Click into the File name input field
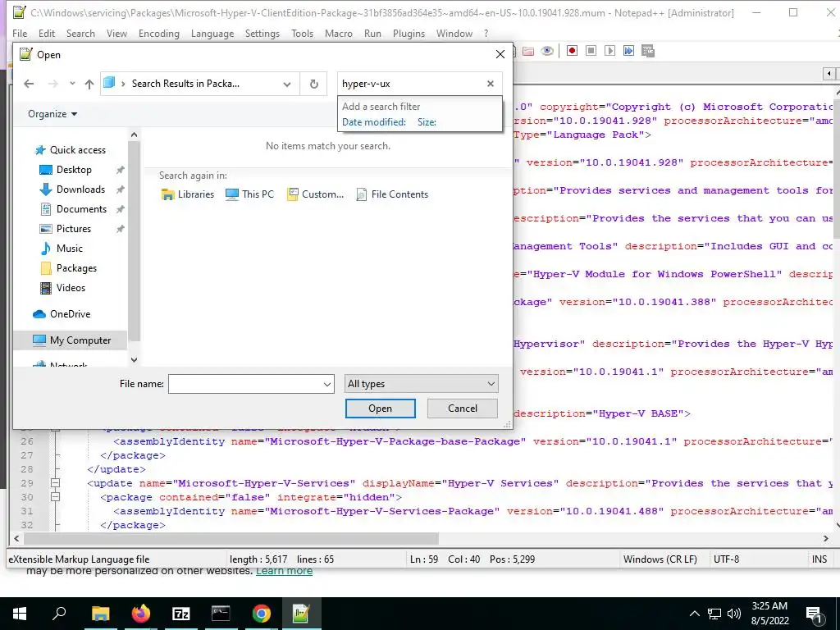This screenshot has height=630, width=840. [x=244, y=384]
